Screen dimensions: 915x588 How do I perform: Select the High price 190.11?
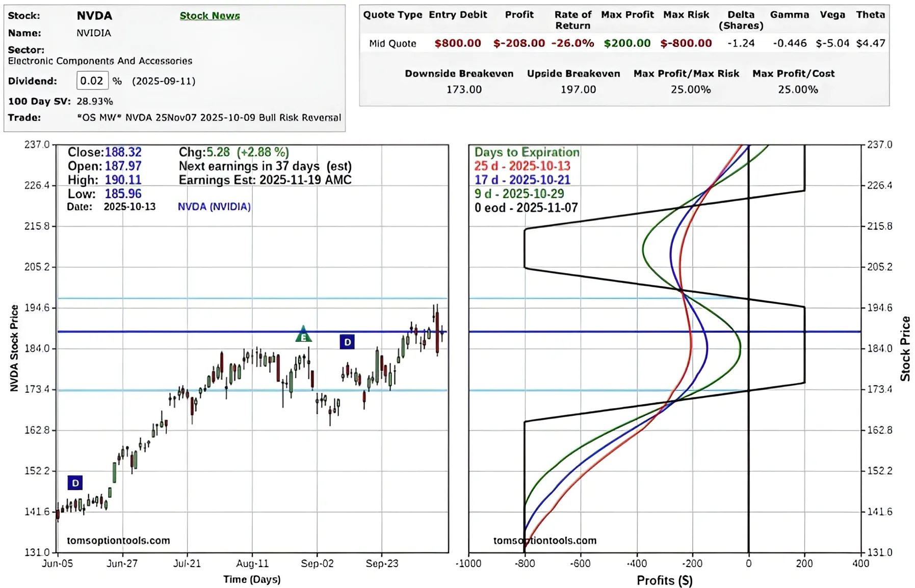click(x=123, y=179)
